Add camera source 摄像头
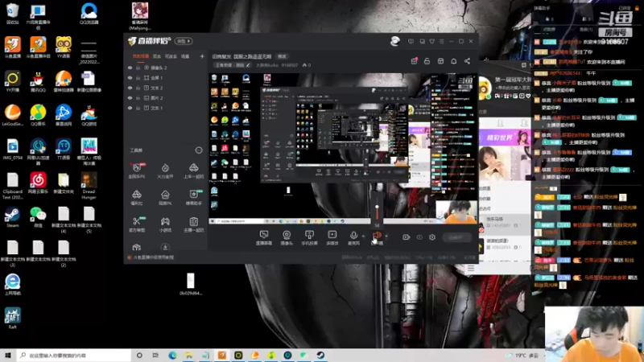 [x=287, y=237]
